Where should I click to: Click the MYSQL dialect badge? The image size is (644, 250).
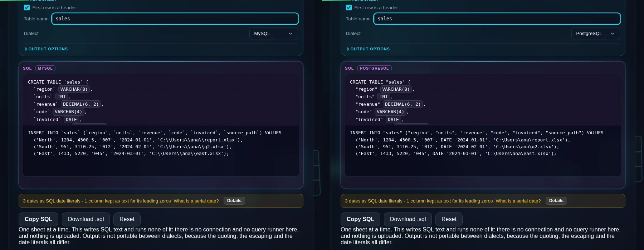click(x=45, y=68)
